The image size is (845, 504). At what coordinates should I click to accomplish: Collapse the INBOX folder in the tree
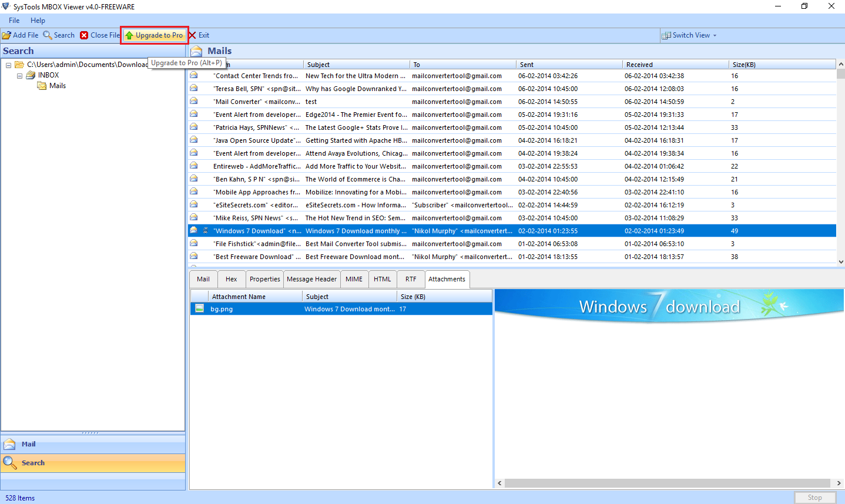click(19, 75)
